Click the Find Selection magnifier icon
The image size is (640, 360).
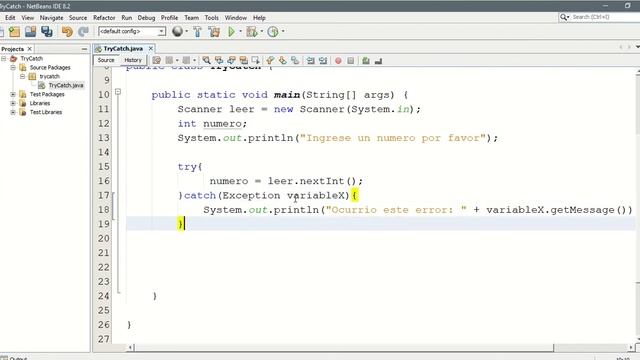207,61
